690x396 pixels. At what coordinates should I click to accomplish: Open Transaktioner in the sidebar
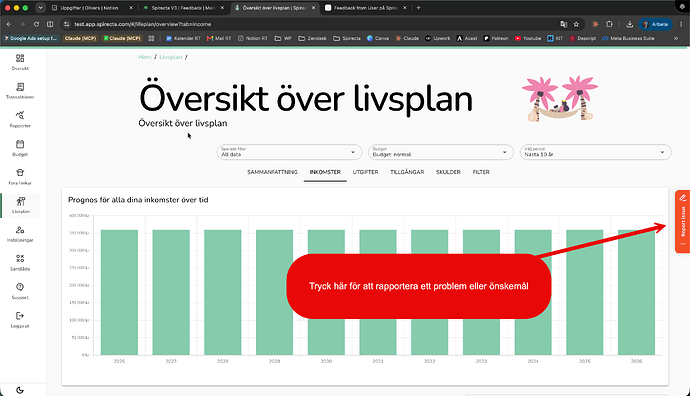20,91
